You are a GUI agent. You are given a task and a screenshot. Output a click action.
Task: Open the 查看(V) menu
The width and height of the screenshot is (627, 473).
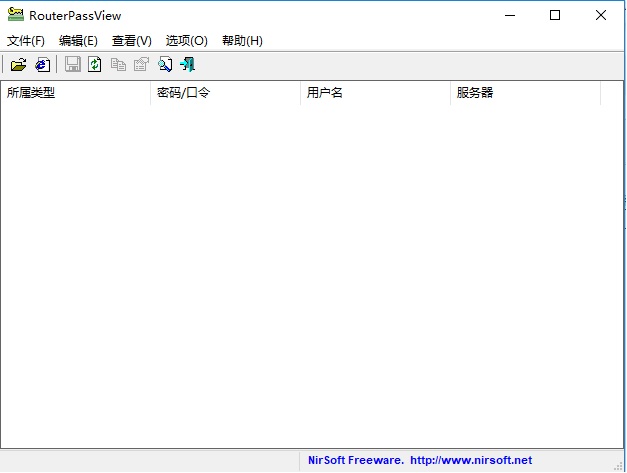click(x=132, y=40)
